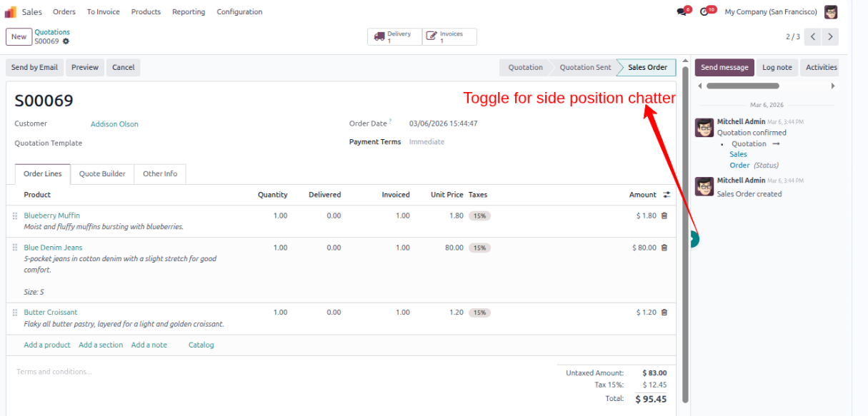Click Mitchell Admin avatar on Quotation confirmed message
868x416 pixels.
pyautogui.click(x=704, y=128)
